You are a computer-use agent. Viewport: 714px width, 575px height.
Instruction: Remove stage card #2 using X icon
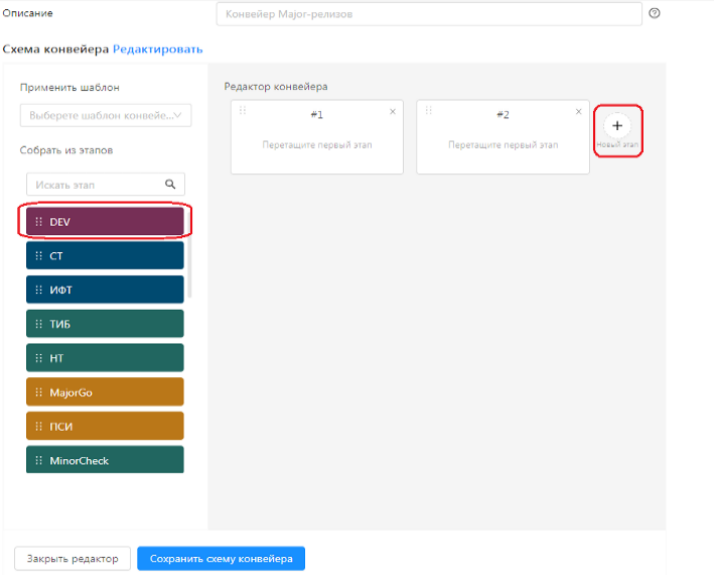[x=578, y=112]
